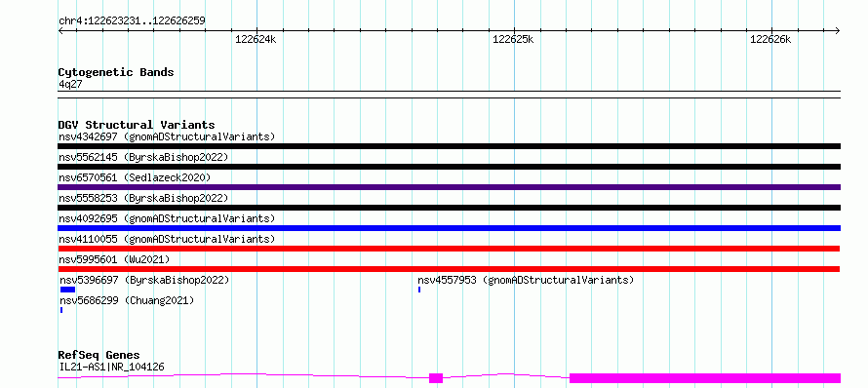Screen dimensions: 868x388
Task: Click the nsv4342697 gnomADStructuralVariants label
Action: click(167, 136)
